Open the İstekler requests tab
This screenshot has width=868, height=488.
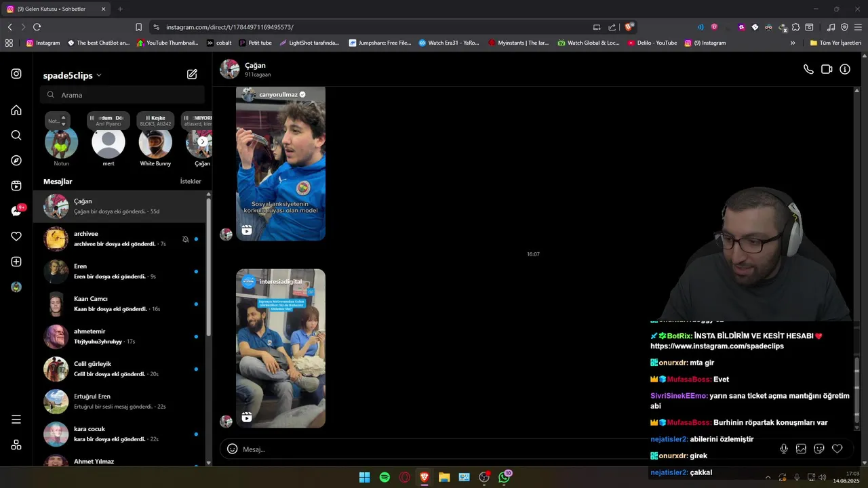[191, 182]
